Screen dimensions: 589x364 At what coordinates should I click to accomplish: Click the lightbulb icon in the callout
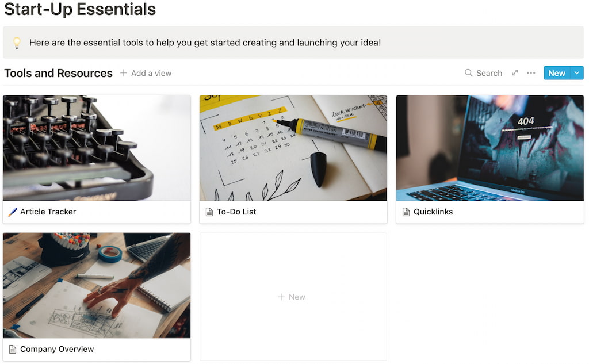tap(17, 43)
